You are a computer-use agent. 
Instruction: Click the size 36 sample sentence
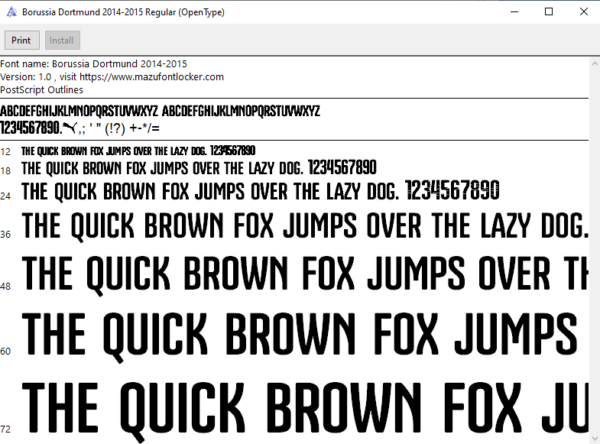coord(305,227)
